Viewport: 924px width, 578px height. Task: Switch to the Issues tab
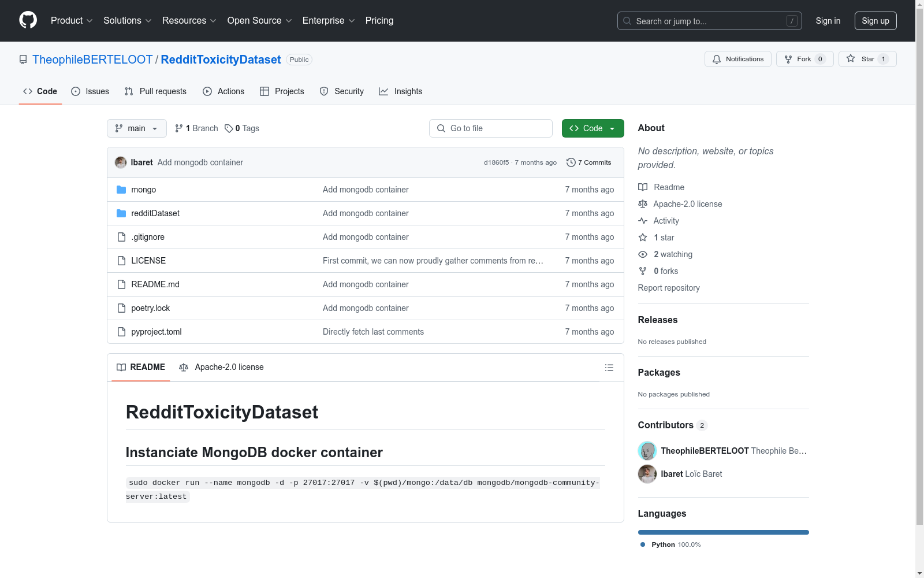(90, 91)
